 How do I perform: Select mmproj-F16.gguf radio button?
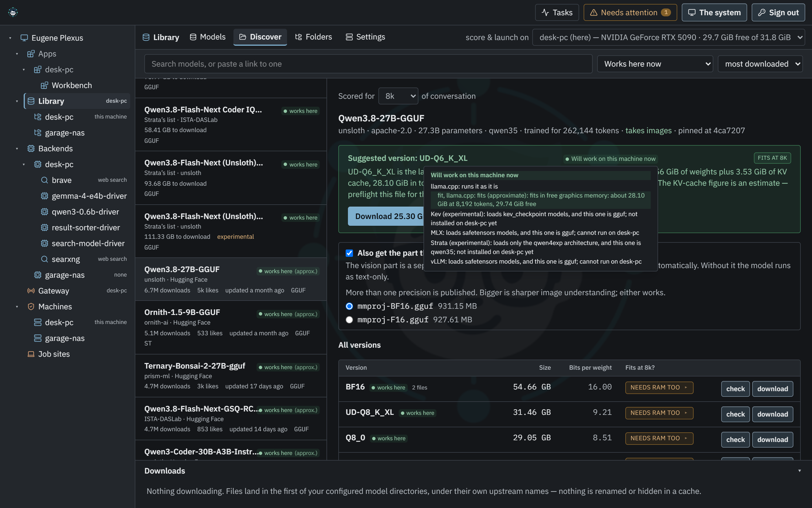pos(349,319)
